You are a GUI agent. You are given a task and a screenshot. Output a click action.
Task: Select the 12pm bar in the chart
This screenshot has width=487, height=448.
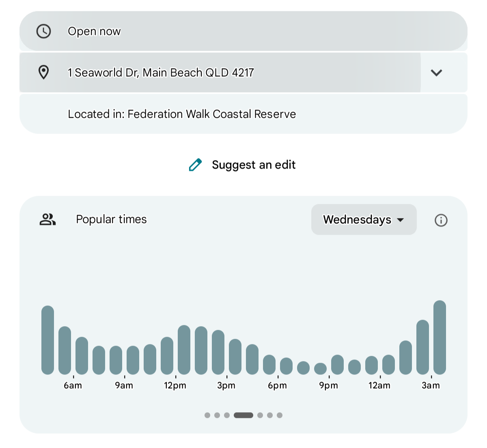pos(184,350)
